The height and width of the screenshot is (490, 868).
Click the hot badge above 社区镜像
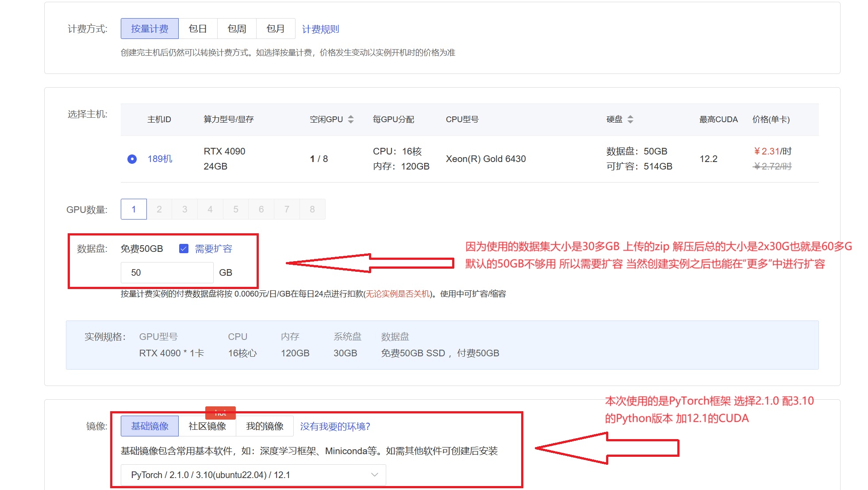tap(220, 413)
